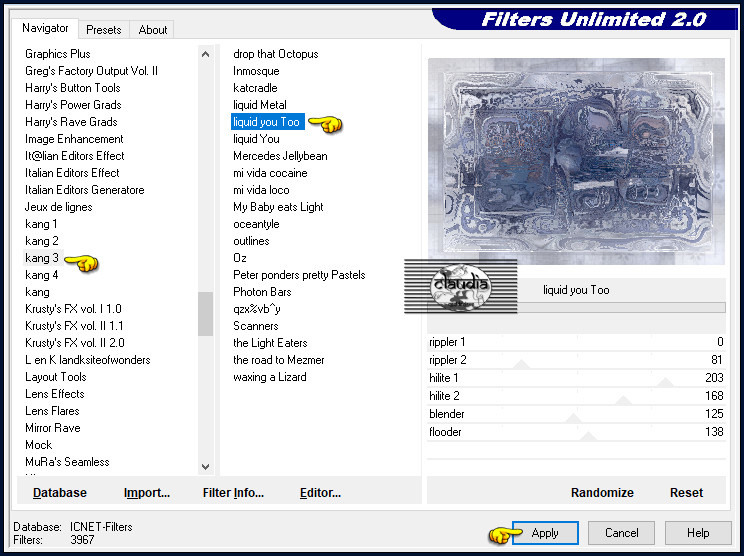
Task: Click the category list scrollbar thumb
Action: pyautogui.click(x=205, y=314)
